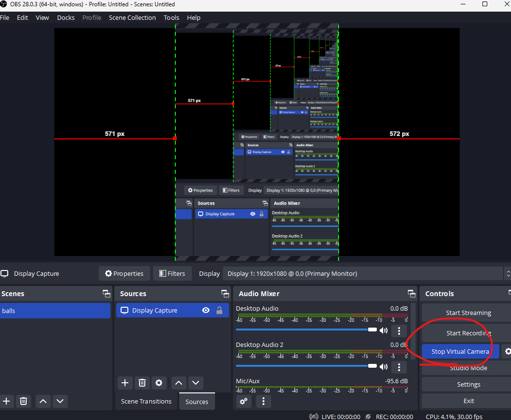Screen dimensions: 511x420
Task: Click the monitor icon beside Display Capture toolbar label
Action: [x=4, y=273]
